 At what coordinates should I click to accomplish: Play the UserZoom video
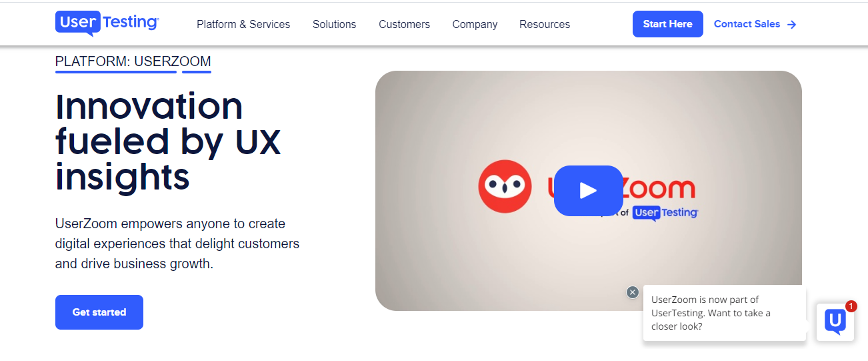(x=588, y=191)
